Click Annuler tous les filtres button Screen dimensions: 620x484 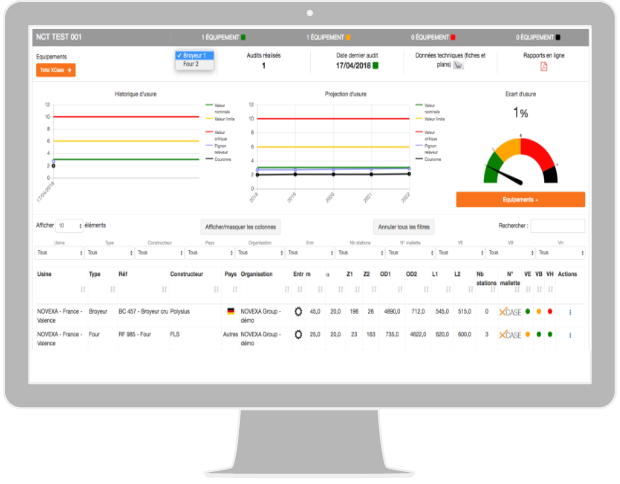coord(410,227)
